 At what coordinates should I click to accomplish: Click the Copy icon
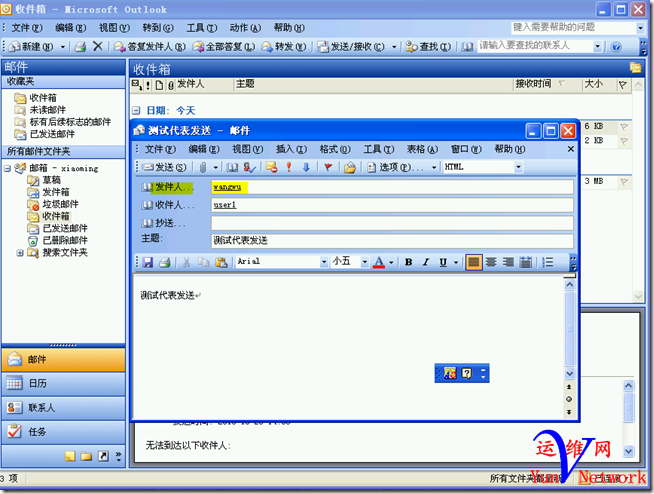click(204, 262)
